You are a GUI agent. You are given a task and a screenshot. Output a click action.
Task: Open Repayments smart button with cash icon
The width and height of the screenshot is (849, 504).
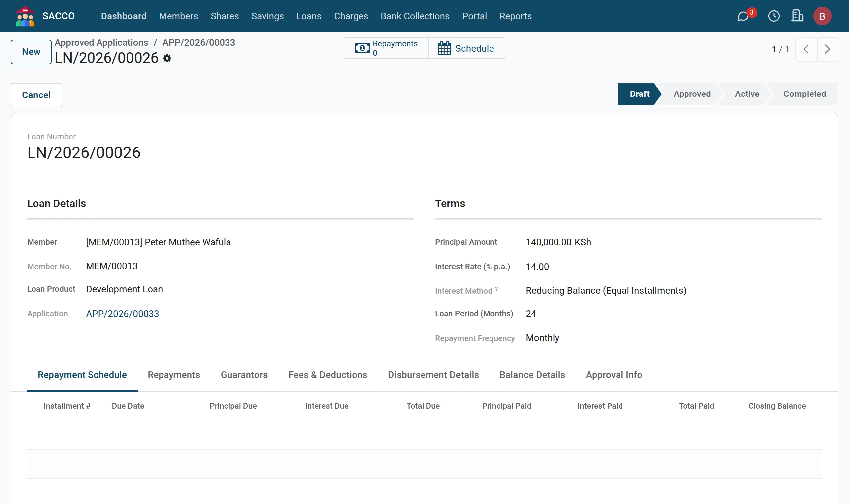[x=386, y=48]
